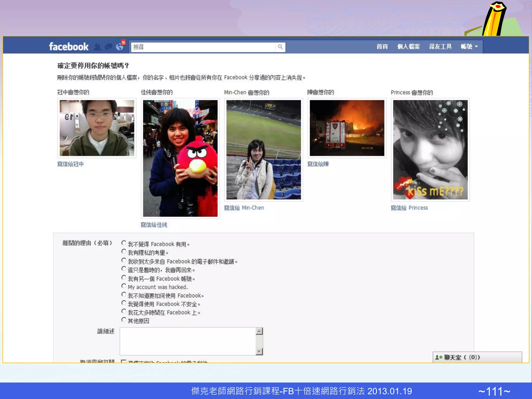Open Min-Chen's stadium photo
Screen dimensions: 532x399
pos(264,150)
